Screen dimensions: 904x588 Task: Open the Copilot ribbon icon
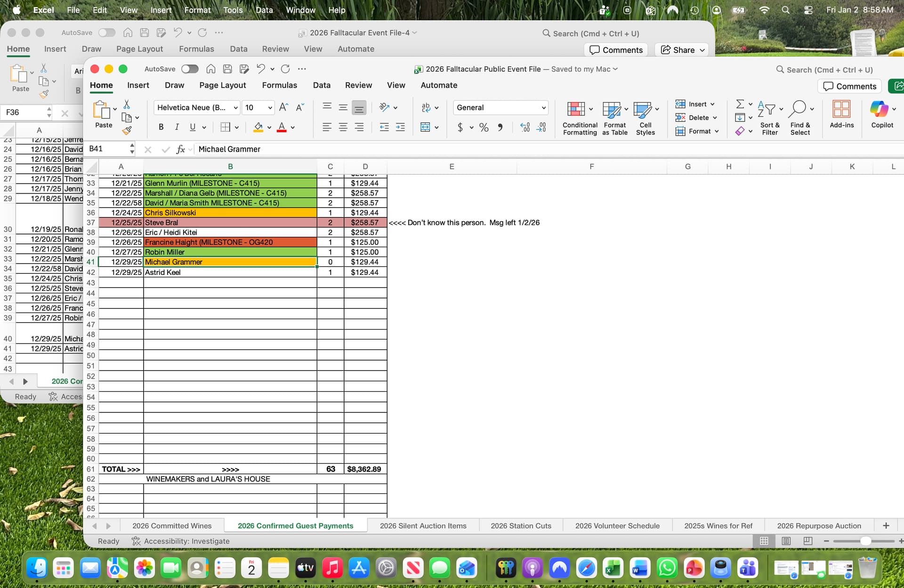pos(879,109)
